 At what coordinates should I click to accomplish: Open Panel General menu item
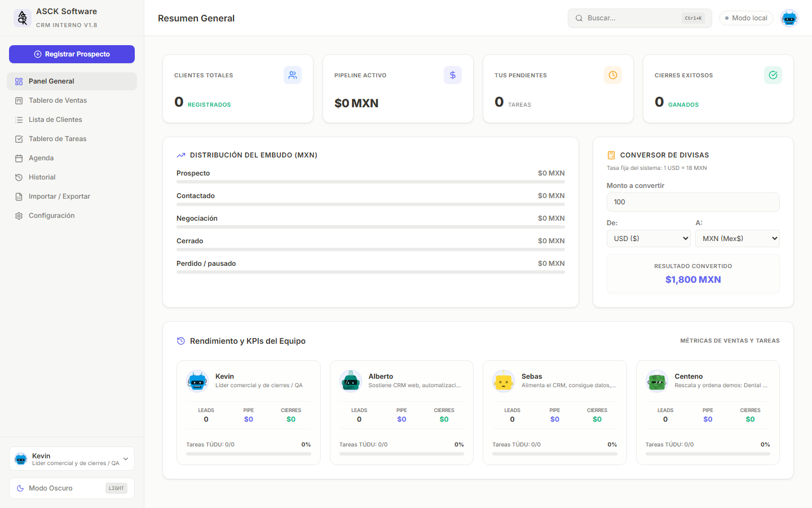click(x=72, y=81)
